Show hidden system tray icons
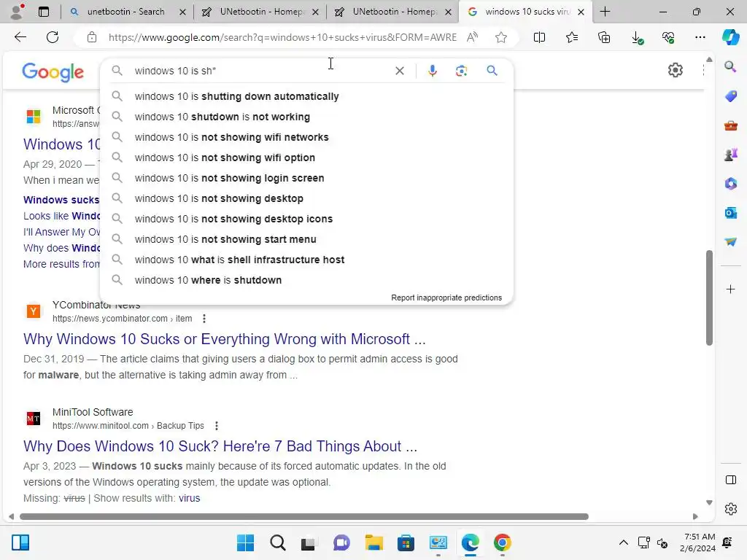The width and height of the screenshot is (747, 560). [x=623, y=542]
